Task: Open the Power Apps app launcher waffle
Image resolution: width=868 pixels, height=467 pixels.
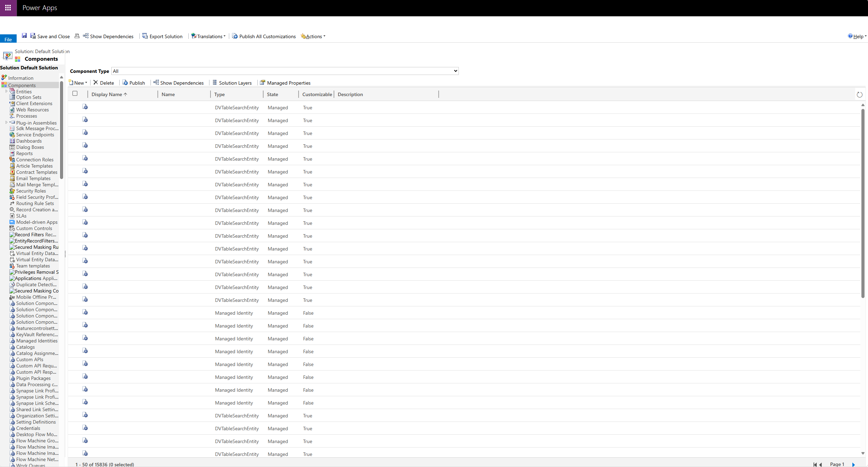Action: pyautogui.click(x=8, y=8)
